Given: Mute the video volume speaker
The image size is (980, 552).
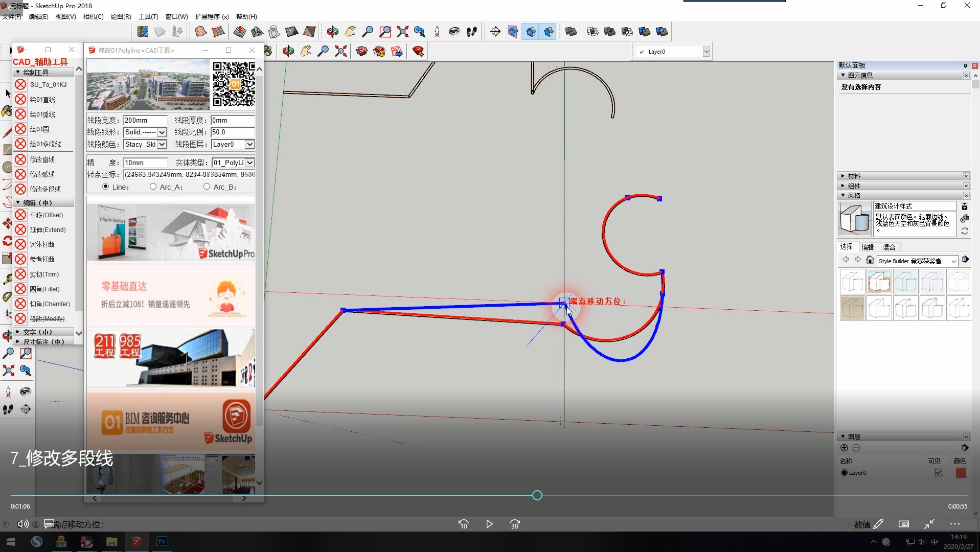Looking at the screenshot, I should click(22, 524).
